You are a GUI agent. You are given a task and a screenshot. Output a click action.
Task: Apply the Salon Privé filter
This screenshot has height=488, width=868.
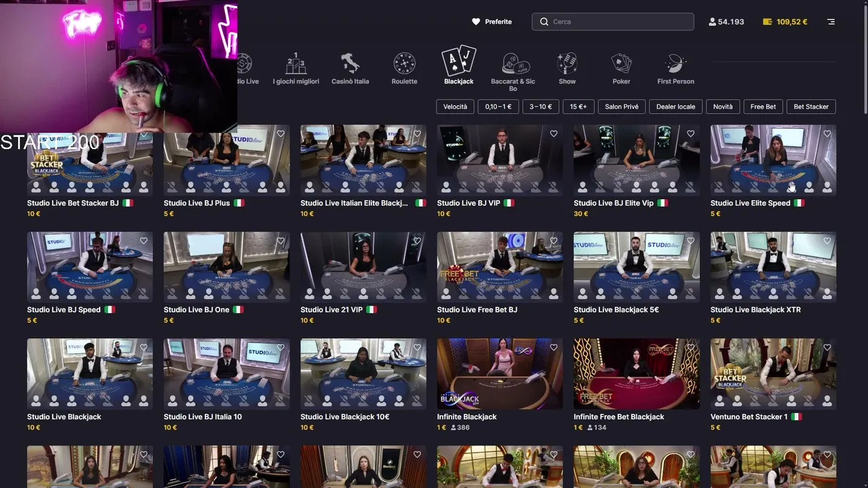pyautogui.click(x=622, y=106)
